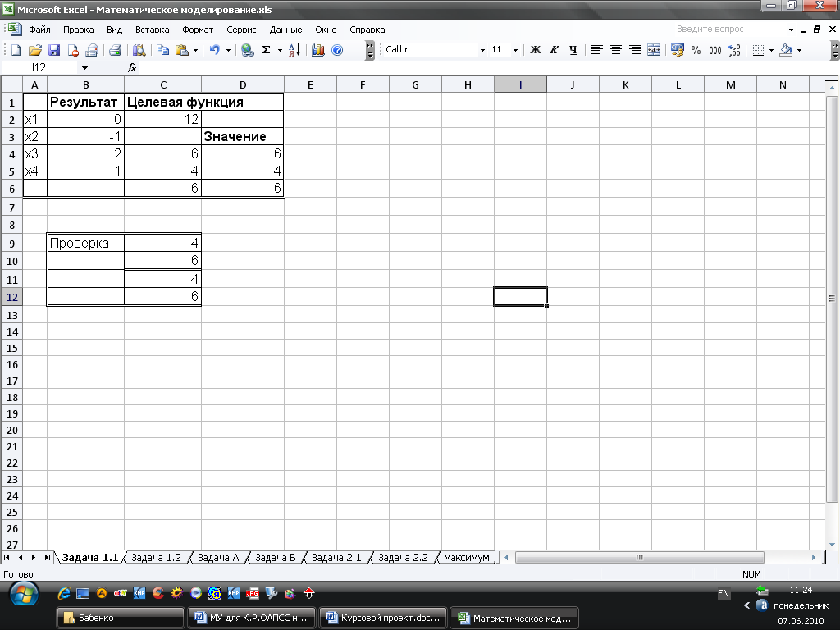Copy selection with the Copy icon
The height and width of the screenshot is (630, 840).
[163, 50]
